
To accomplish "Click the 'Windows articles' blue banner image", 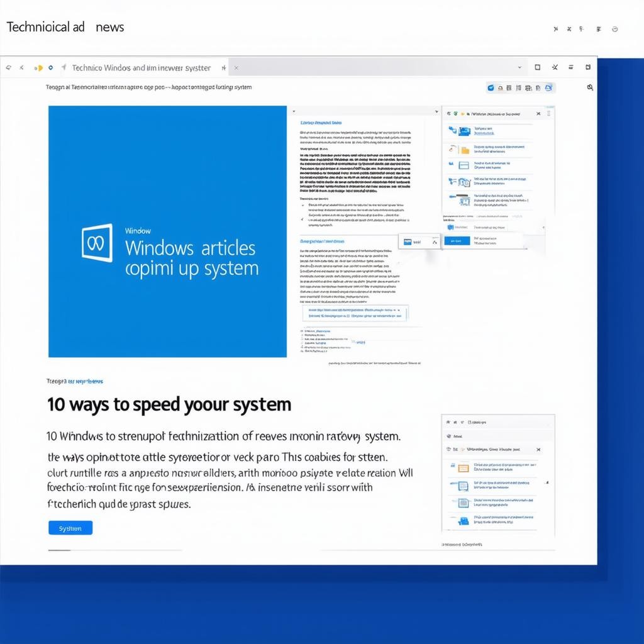I will [x=167, y=231].
